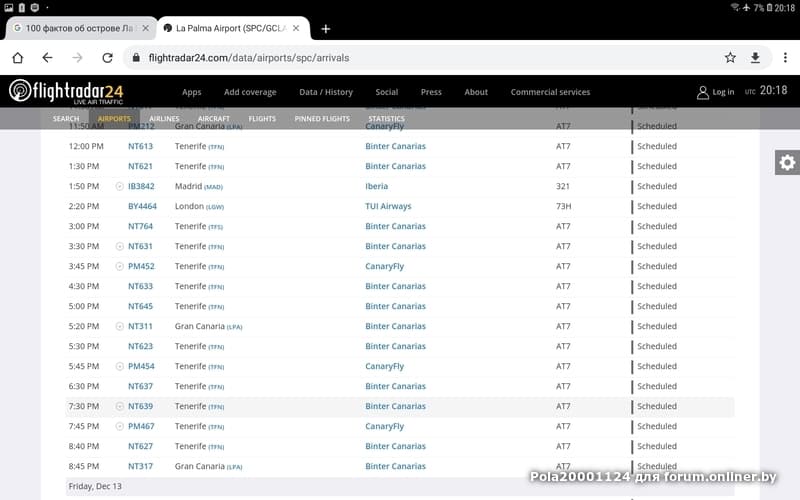Reload the page with the refresh icon
This screenshot has height=500, width=800.
(x=107, y=58)
